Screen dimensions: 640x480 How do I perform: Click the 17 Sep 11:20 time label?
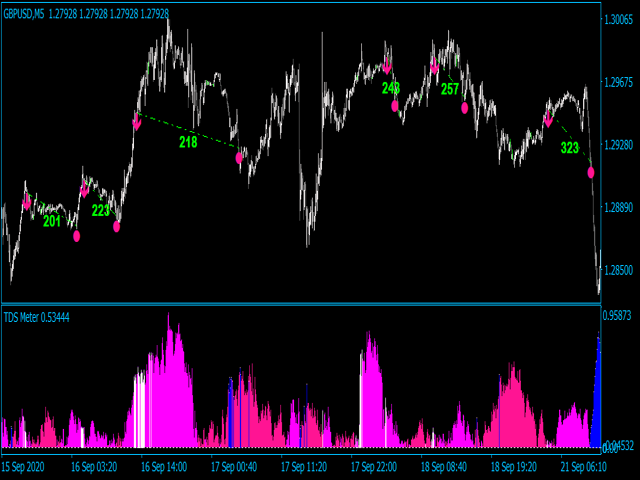pyautogui.click(x=304, y=467)
